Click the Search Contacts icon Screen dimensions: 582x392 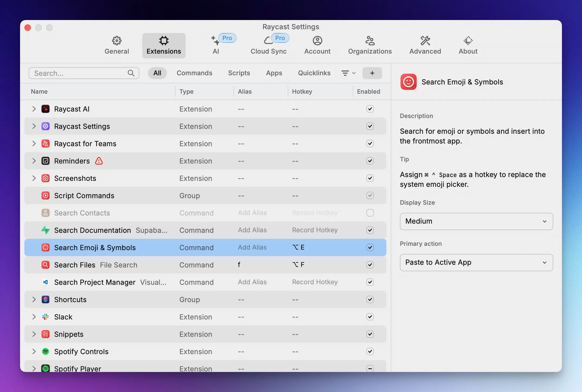pyautogui.click(x=46, y=213)
